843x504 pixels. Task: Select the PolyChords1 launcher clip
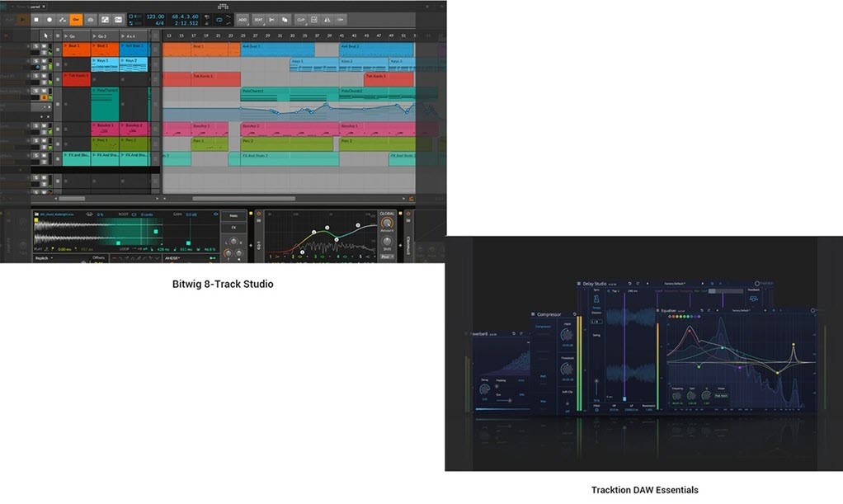click(105, 103)
